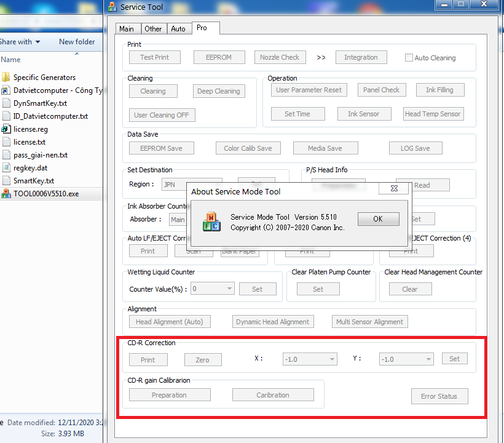
Task: Click the User Cleaning OFF button
Action: [162, 115]
